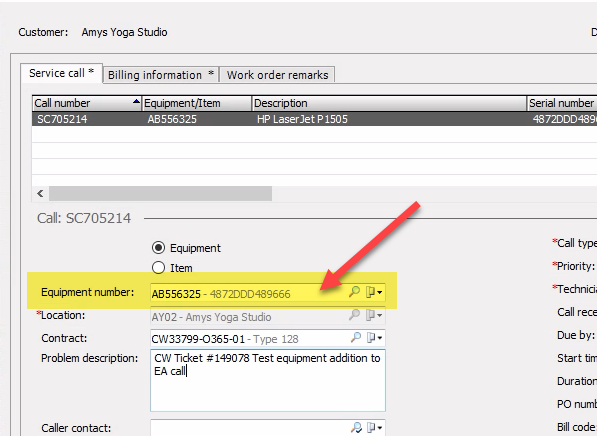Open the Work order remarks tab
The image size is (597, 436).
(x=277, y=75)
